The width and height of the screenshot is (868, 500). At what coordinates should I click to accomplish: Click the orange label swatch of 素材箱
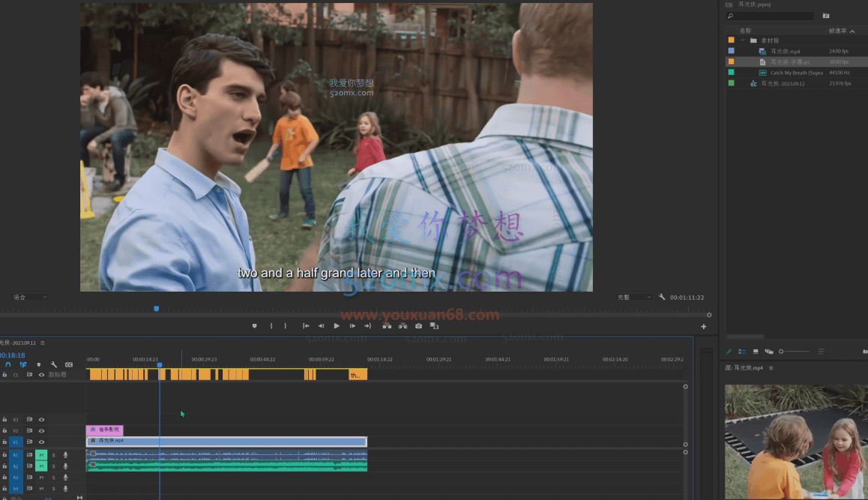coord(732,40)
